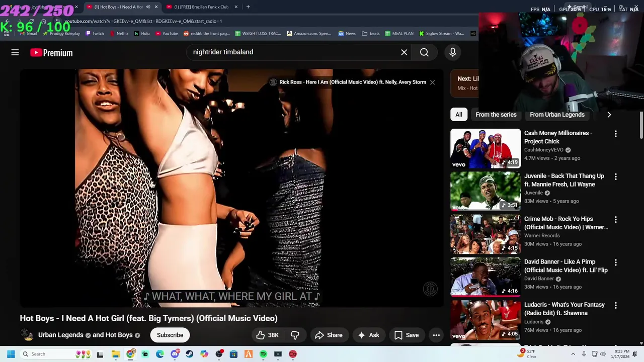644x362 pixels.
Task: Open the MEAL PLAN bookmark
Action: pyautogui.click(x=399, y=34)
